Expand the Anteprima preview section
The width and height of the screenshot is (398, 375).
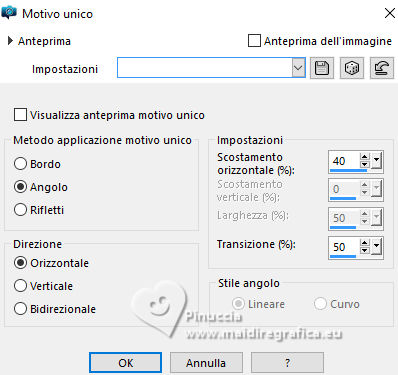10,41
